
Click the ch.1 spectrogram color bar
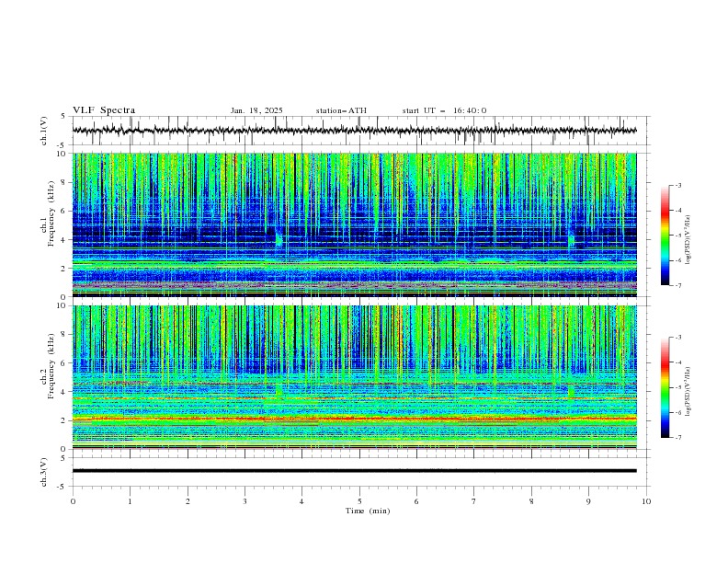(665, 236)
